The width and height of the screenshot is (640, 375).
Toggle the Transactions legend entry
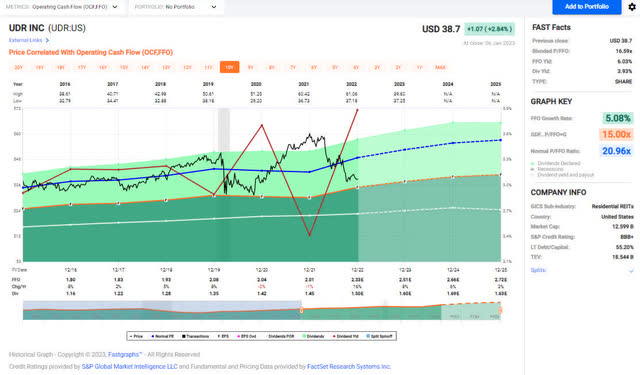196,336
